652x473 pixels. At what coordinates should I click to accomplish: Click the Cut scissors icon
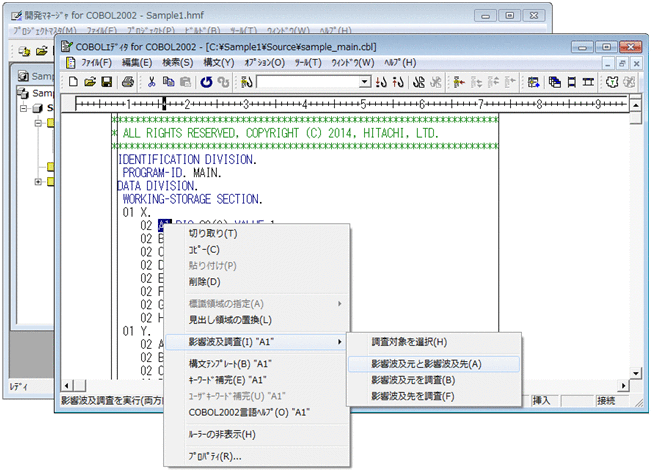tap(151, 82)
